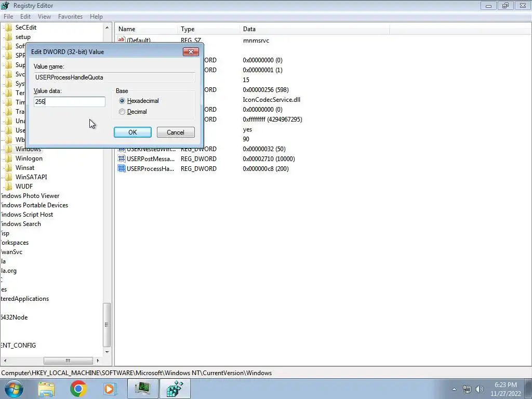Select the SeCEdit folder icon
This screenshot has width=532, height=399.
[8, 28]
